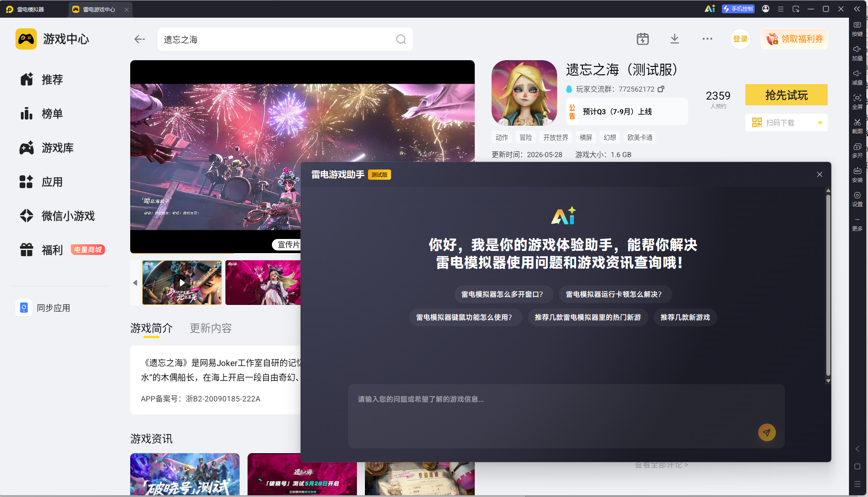Collapse the right sidebar with double chevron
The width and height of the screenshot is (868, 497).
(857, 9)
